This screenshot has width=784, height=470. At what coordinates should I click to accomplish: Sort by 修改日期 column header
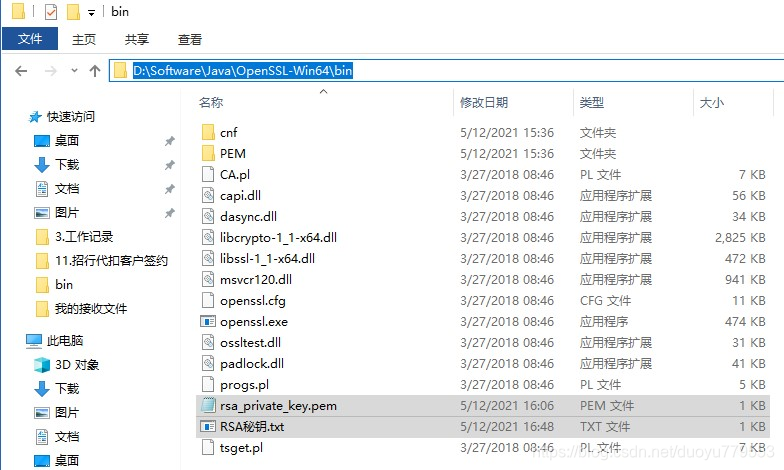point(484,102)
